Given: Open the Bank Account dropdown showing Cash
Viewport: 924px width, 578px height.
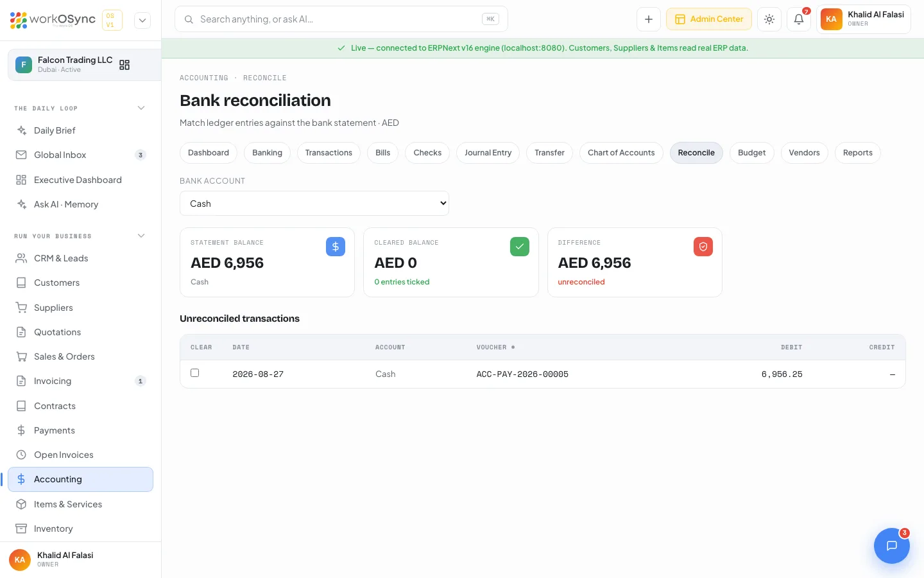Looking at the screenshot, I should point(314,204).
